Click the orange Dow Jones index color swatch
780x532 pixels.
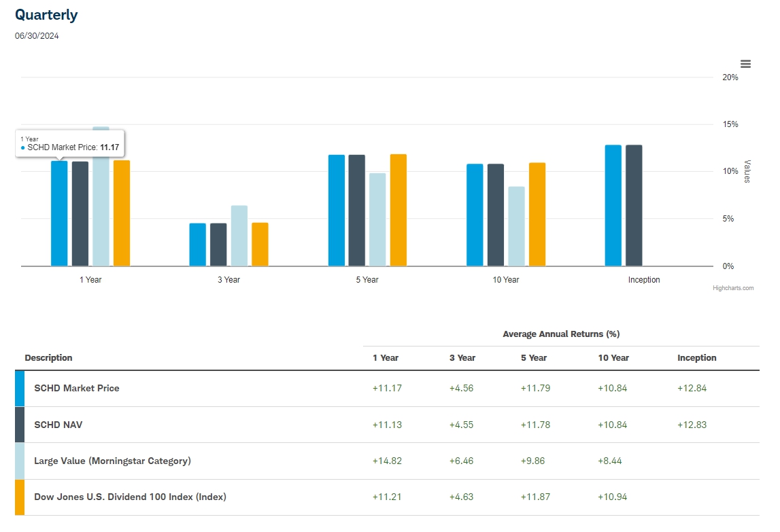click(20, 497)
